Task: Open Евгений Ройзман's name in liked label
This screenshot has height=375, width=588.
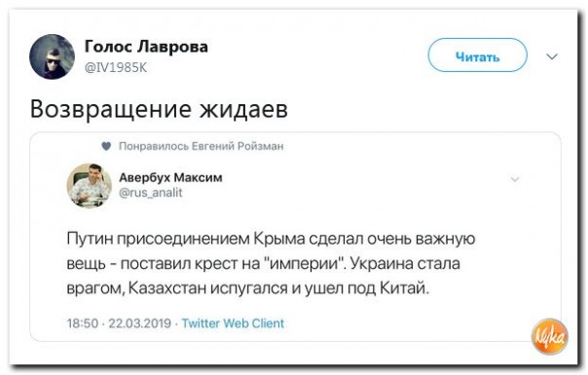Action: [238, 146]
